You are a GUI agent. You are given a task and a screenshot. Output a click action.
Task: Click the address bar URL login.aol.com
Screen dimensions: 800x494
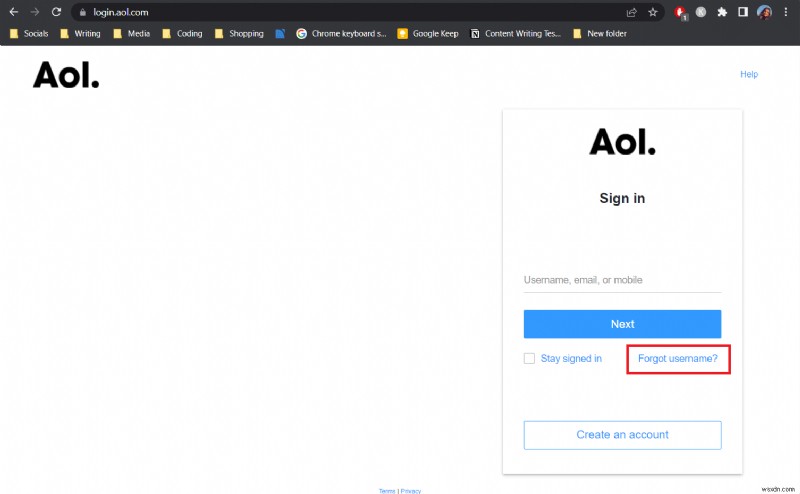point(121,12)
